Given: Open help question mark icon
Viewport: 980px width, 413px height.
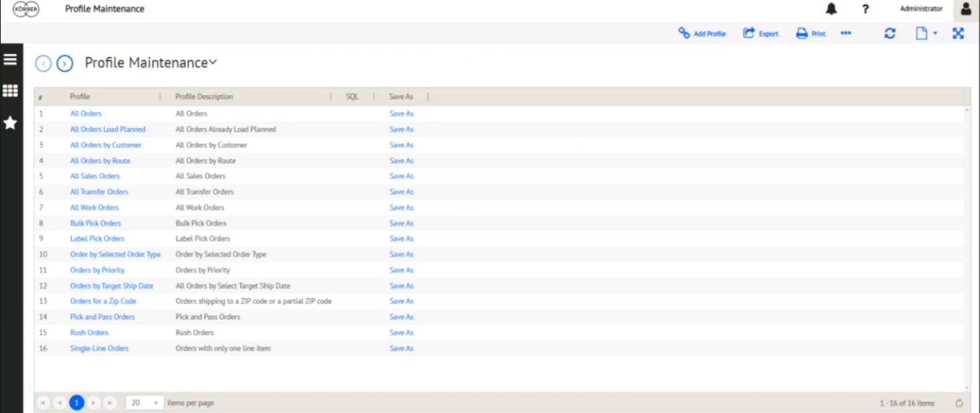Looking at the screenshot, I should 865,9.
